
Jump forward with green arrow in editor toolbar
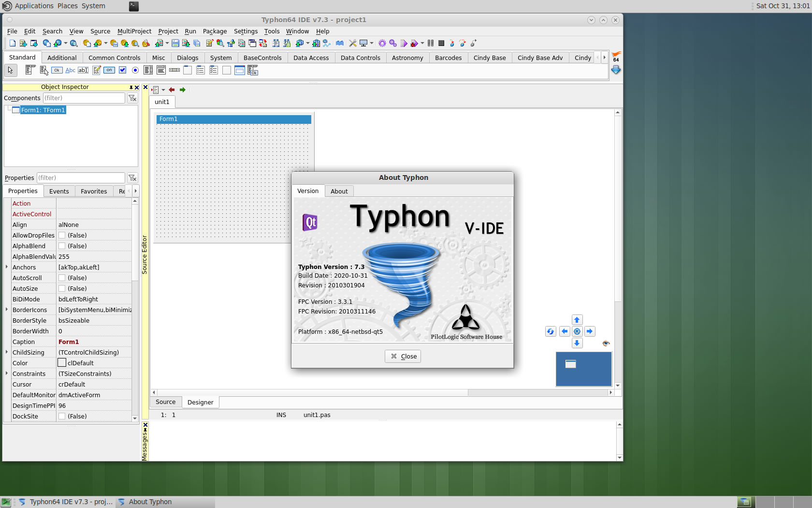[183, 90]
